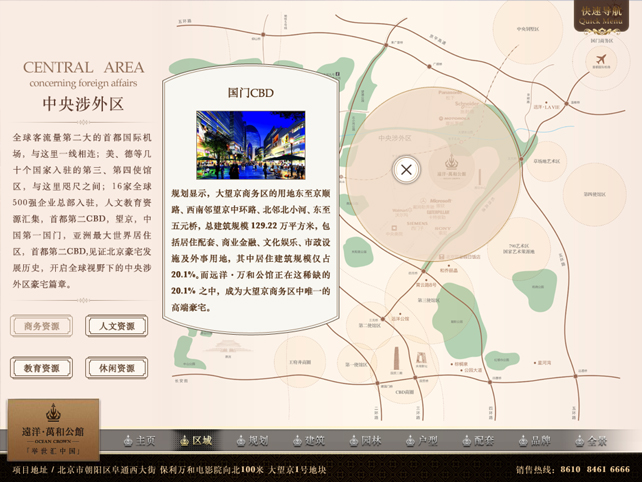The width and height of the screenshot is (642, 482).
Task: Open the 规划 tab in bottom navigation
Action: tap(252, 440)
